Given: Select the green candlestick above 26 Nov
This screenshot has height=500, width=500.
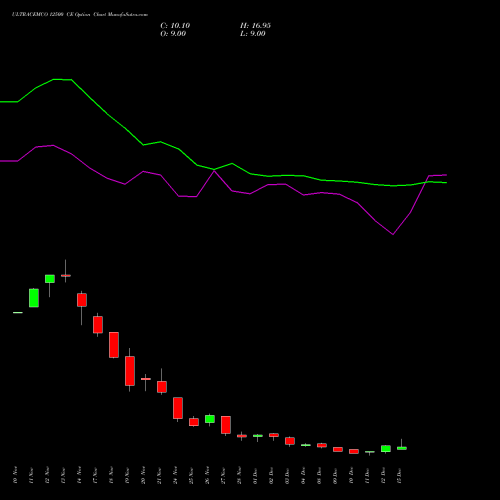Looking at the screenshot, I should 210,419.
